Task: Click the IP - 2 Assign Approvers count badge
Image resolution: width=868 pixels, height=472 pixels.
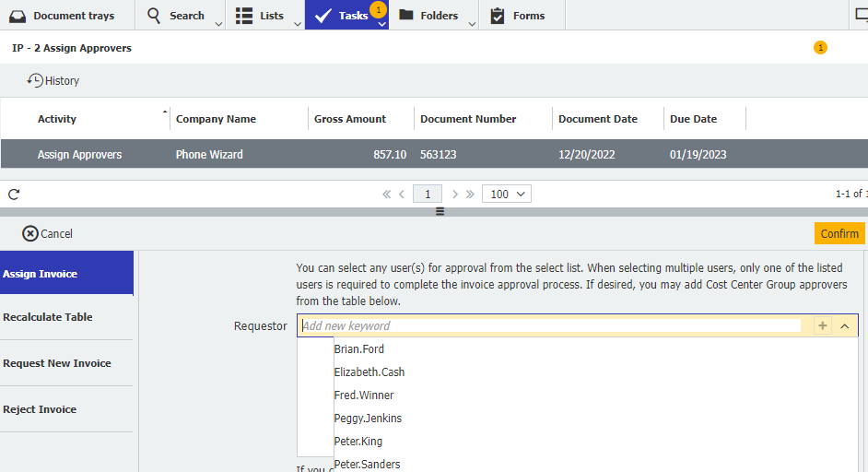Action: coord(820,48)
